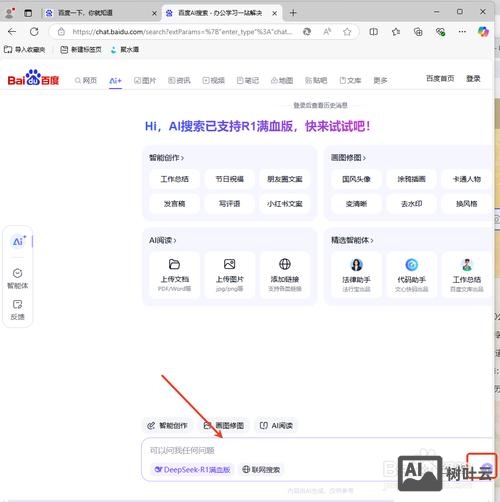Select the 贴吧 tab
500x502 pixels.
[316, 80]
